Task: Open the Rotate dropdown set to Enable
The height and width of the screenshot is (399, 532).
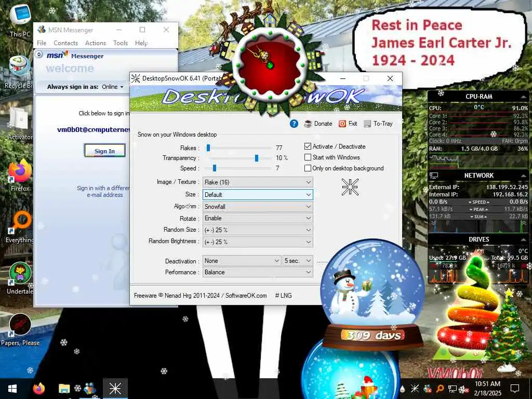Action: pos(258,218)
